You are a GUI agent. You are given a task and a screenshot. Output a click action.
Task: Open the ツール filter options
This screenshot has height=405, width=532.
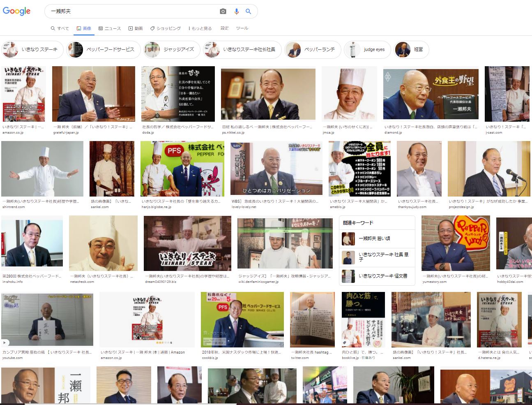(x=242, y=28)
